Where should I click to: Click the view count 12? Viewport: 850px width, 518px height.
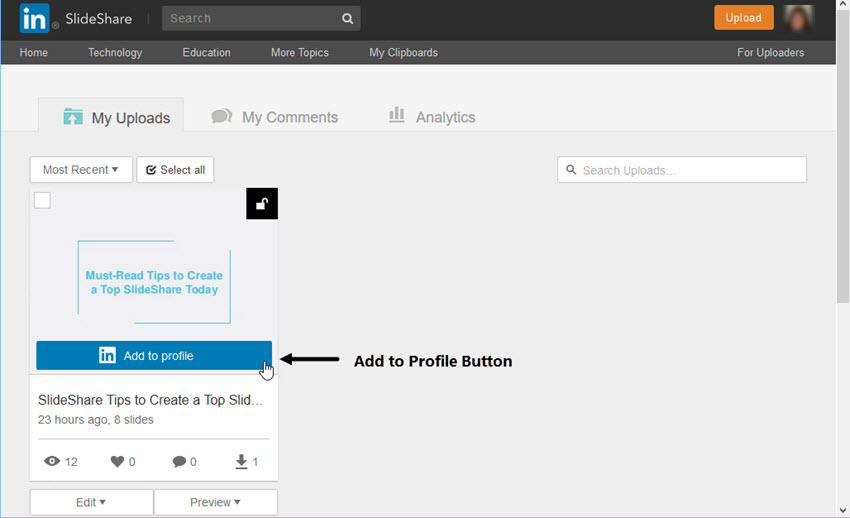pyautogui.click(x=71, y=462)
